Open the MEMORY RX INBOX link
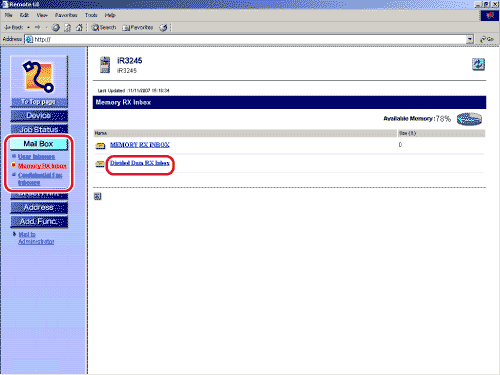The image size is (500, 375). click(x=140, y=145)
